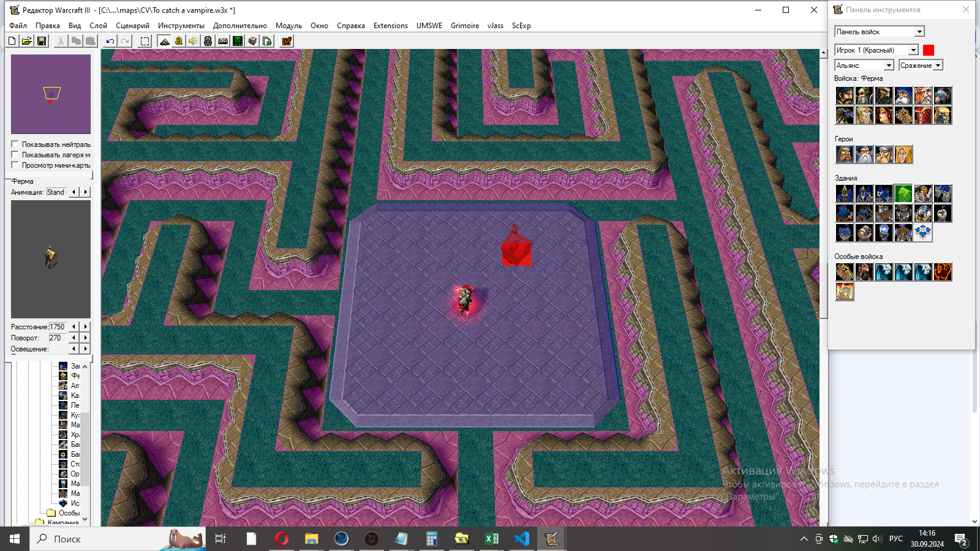Choose the Paladin hero icon
The height and width of the screenshot is (551, 980).
[845, 154]
